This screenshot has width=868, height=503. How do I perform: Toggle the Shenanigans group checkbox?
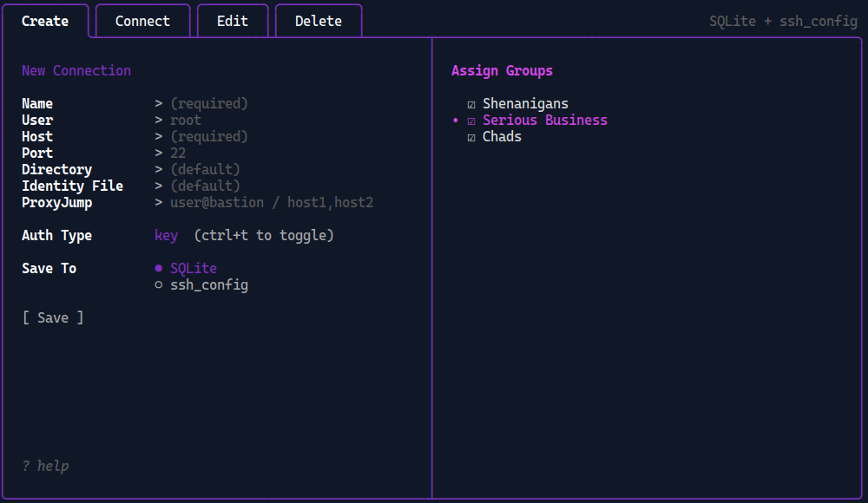coord(471,105)
